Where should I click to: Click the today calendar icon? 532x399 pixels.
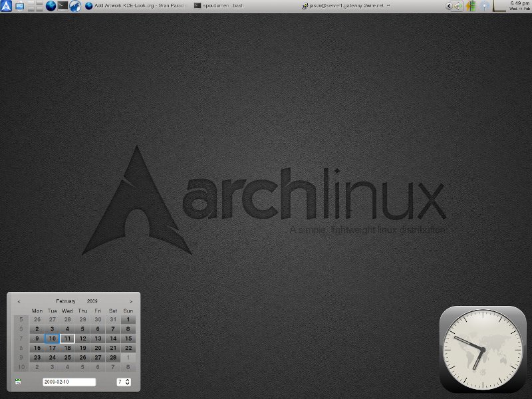tap(18, 382)
